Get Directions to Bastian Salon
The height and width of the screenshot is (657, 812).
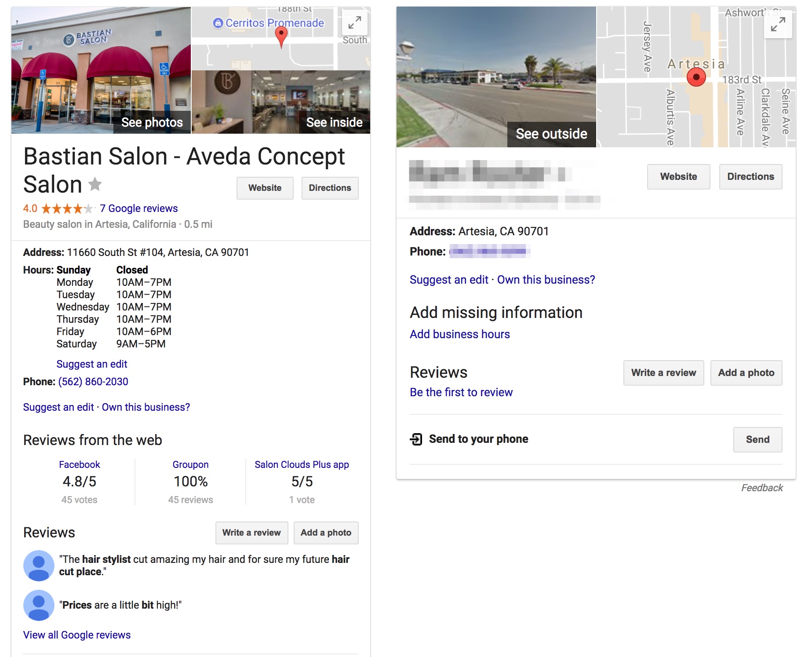tap(330, 188)
